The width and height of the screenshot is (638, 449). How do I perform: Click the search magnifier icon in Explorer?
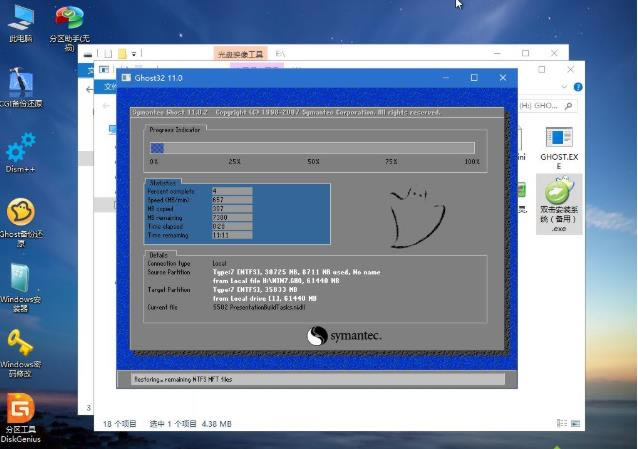point(568,106)
